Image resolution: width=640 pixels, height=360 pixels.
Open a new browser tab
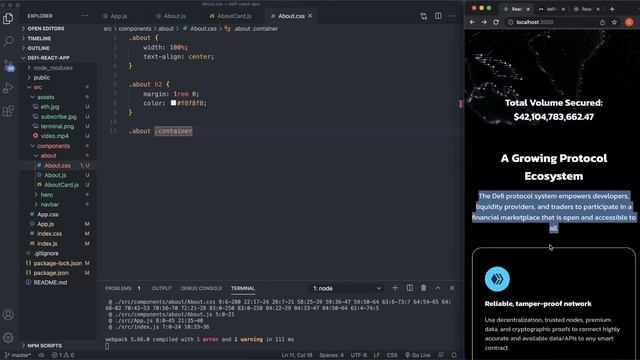pyautogui.click(x=612, y=9)
